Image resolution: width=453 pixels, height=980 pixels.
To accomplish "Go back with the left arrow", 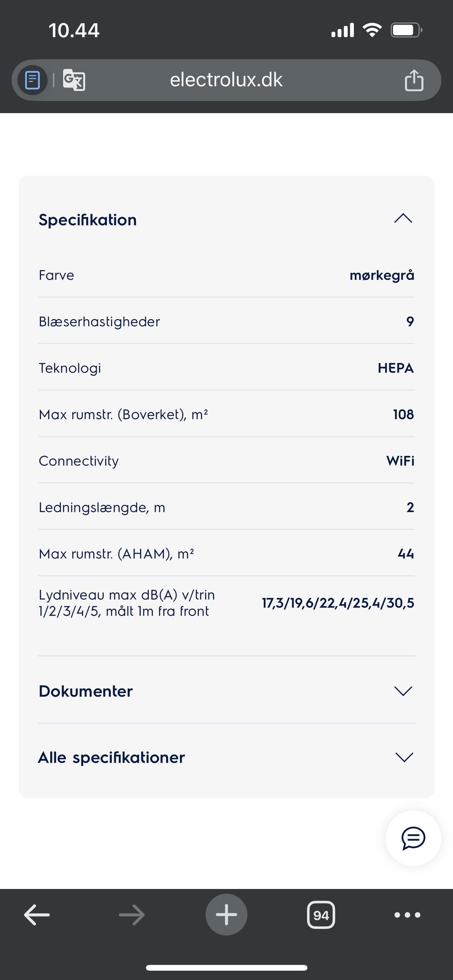I will 37,915.
